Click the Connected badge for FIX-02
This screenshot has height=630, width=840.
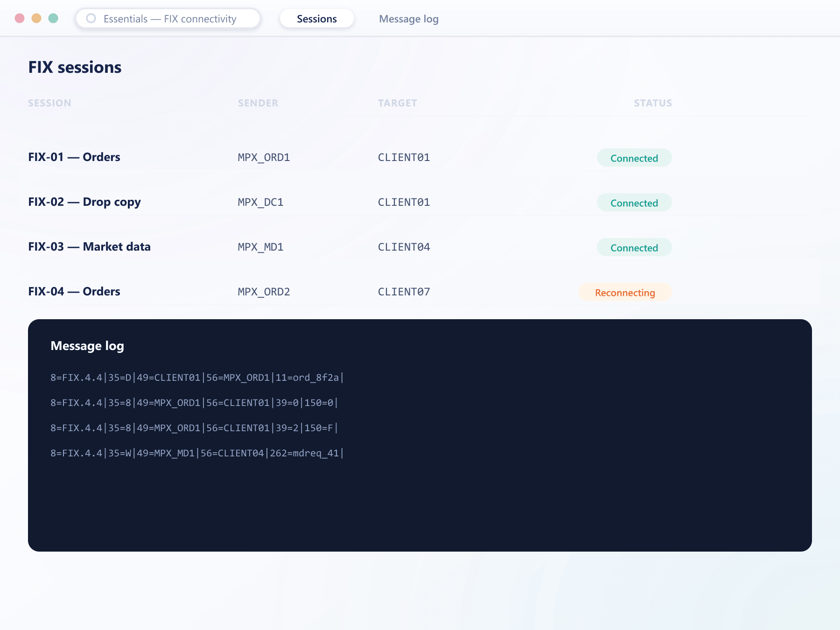click(634, 203)
